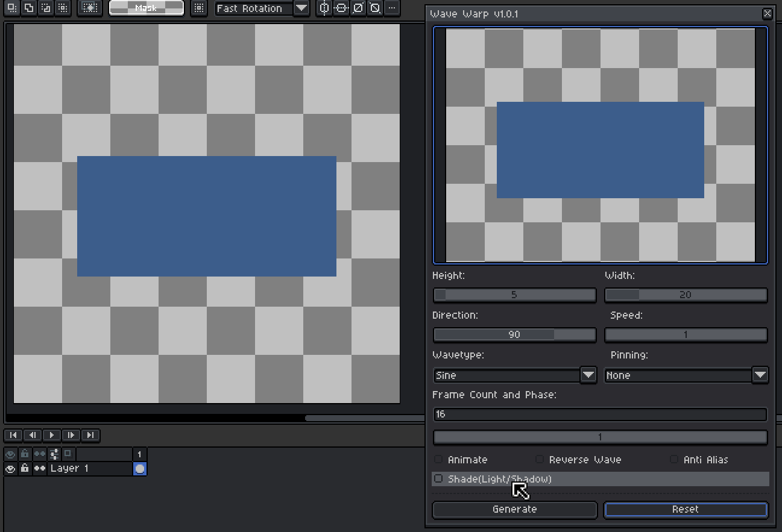The height and width of the screenshot is (532, 782).
Task: Open the Fast Rotation algorithm dropdown
Action: [301, 8]
